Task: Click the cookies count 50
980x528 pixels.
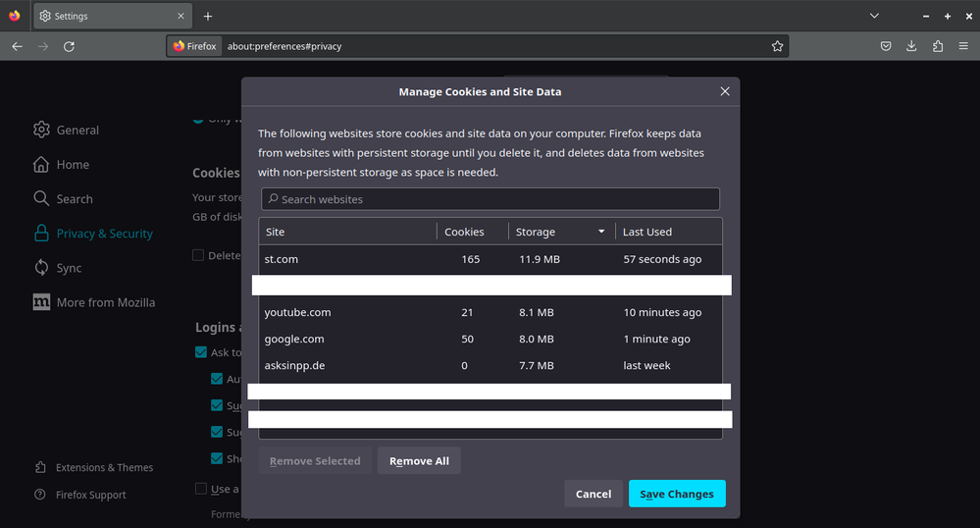Action: pyautogui.click(x=468, y=339)
